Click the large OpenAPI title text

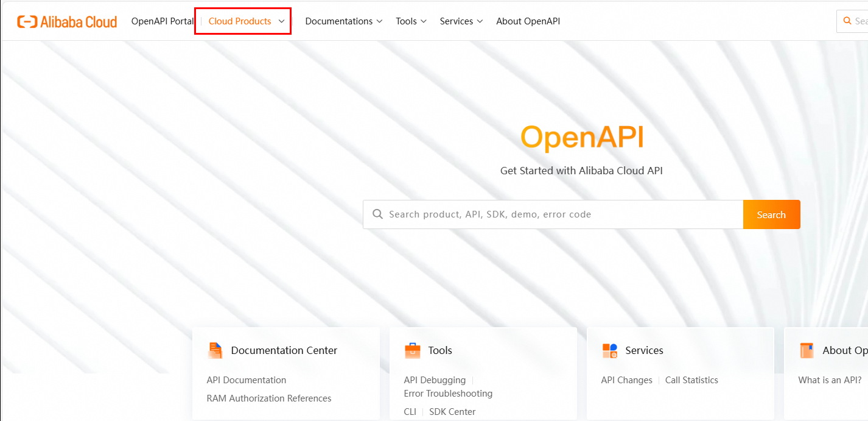[582, 138]
